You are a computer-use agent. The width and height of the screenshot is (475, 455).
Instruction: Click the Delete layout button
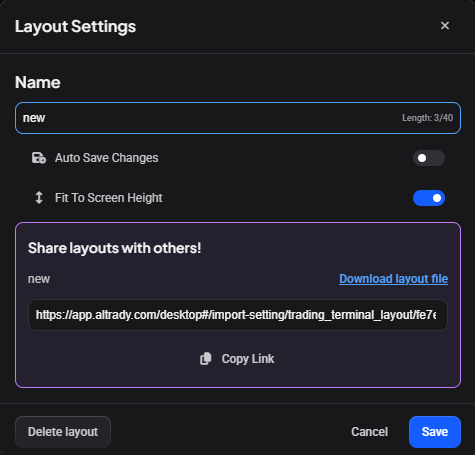[x=63, y=432]
